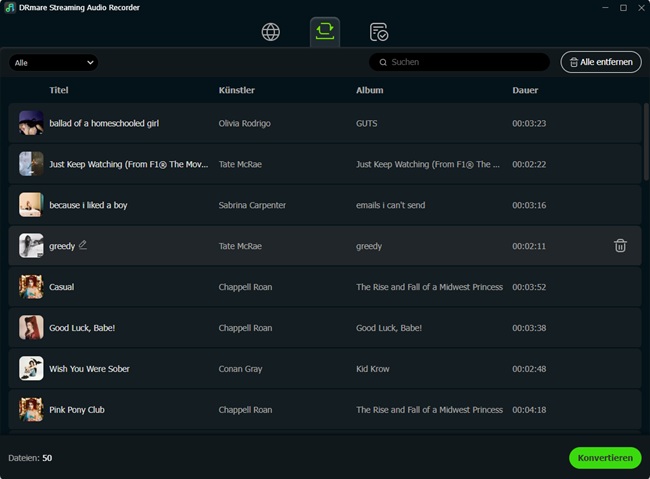Close the DRmare window
Screen dimensions: 650x479
(x=641, y=7)
